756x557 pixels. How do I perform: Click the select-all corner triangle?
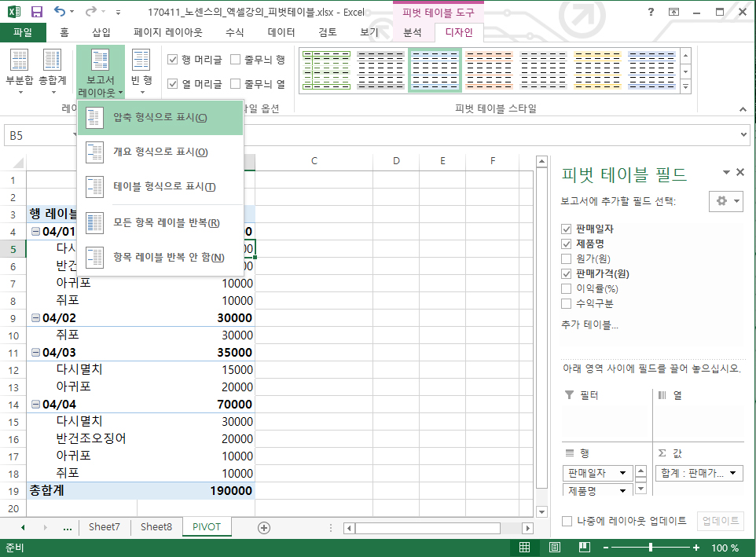click(18, 163)
